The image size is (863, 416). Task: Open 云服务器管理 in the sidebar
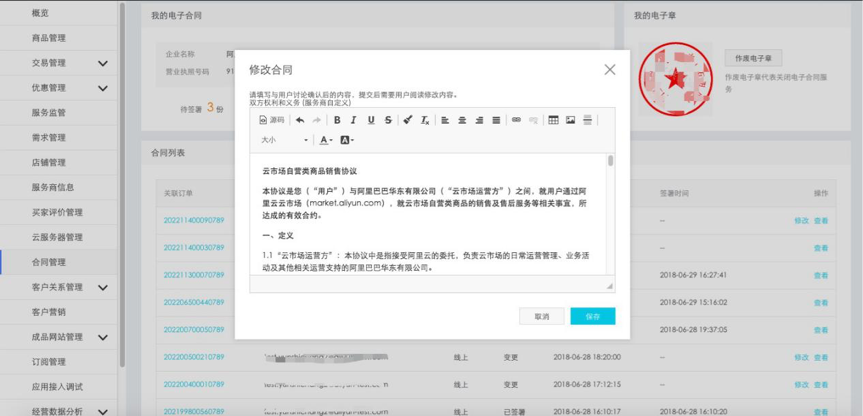click(57, 237)
